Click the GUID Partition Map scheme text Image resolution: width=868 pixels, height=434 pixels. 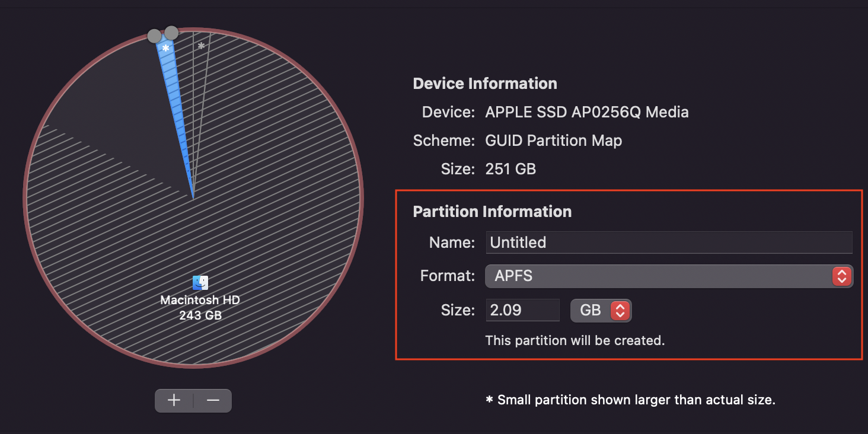553,141
